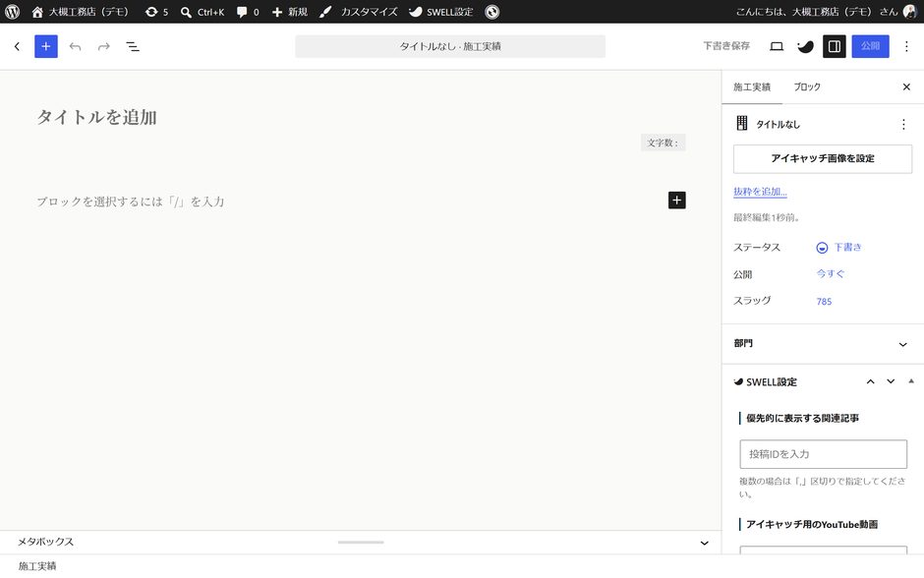Open the Ctrl+K search command
Viewport: 924px width, 578px height.
pyautogui.click(x=202, y=12)
